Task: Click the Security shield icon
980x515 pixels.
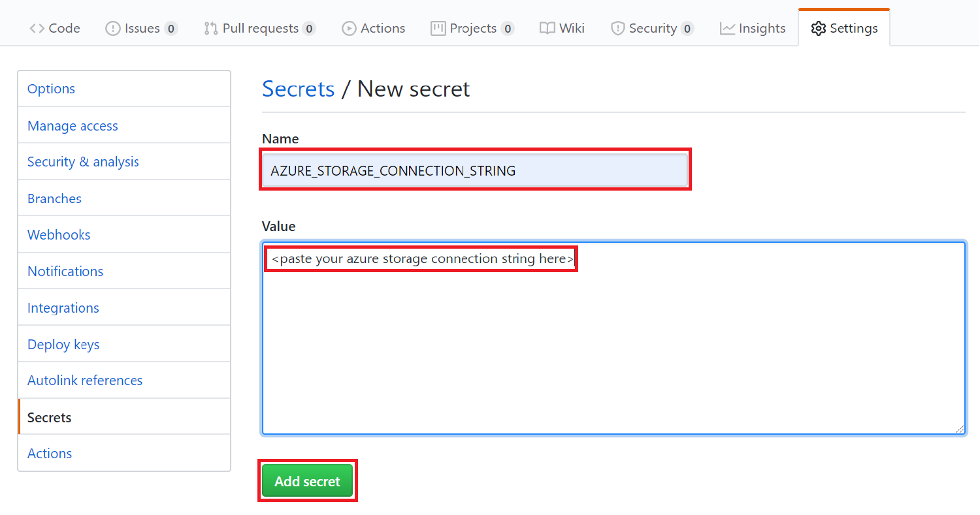Action: coord(617,29)
